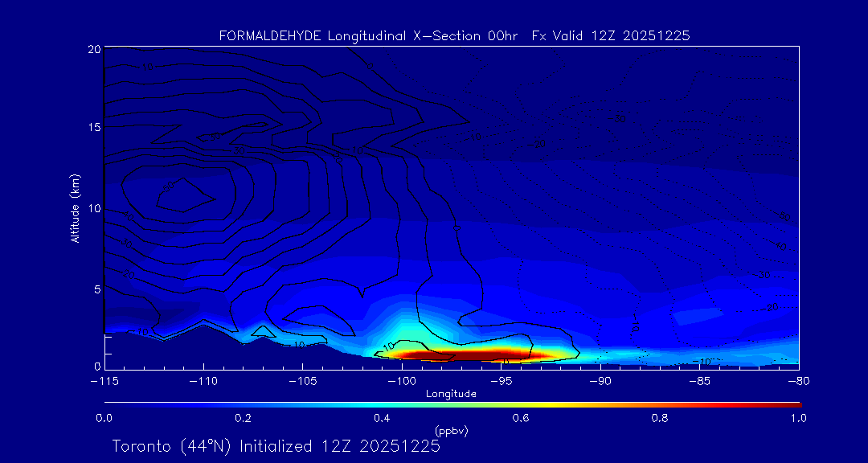Click the 5 km altitude tick label

[x=96, y=289]
